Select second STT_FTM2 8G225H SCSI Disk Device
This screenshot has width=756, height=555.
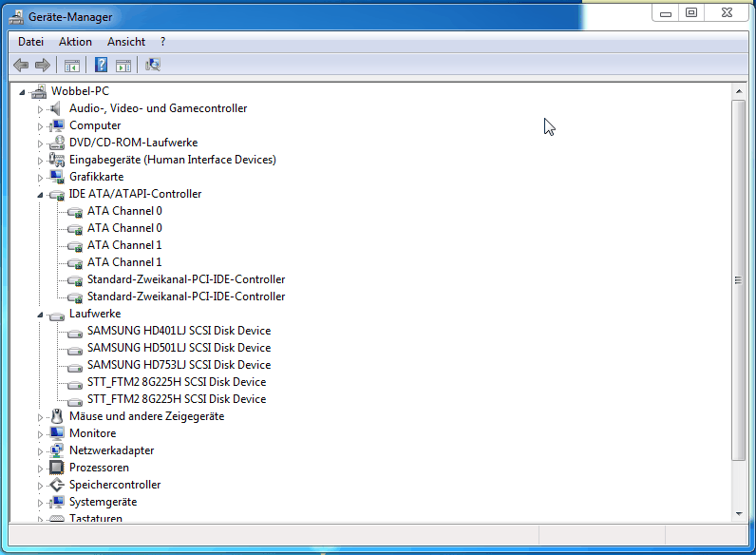[177, 399]
